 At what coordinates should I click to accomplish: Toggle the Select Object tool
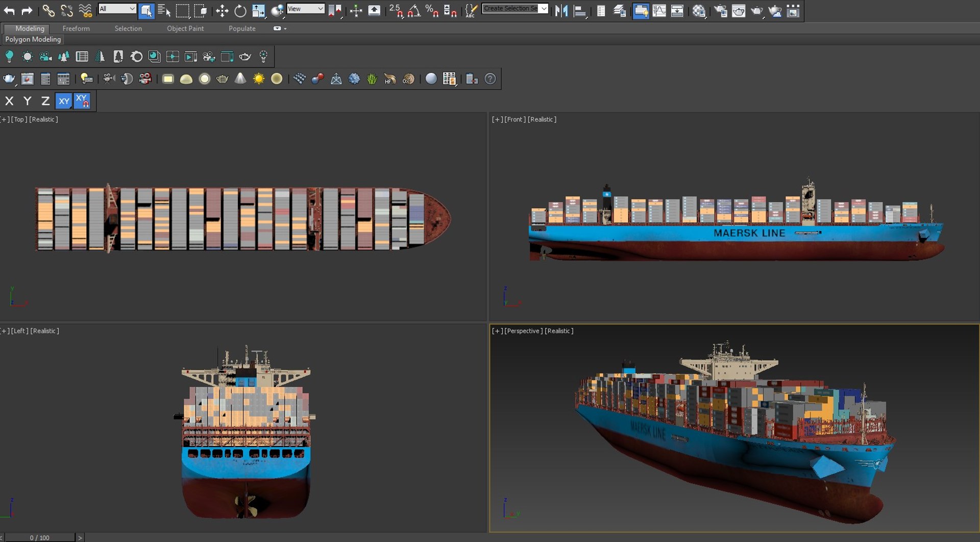(x=146, y=11)
